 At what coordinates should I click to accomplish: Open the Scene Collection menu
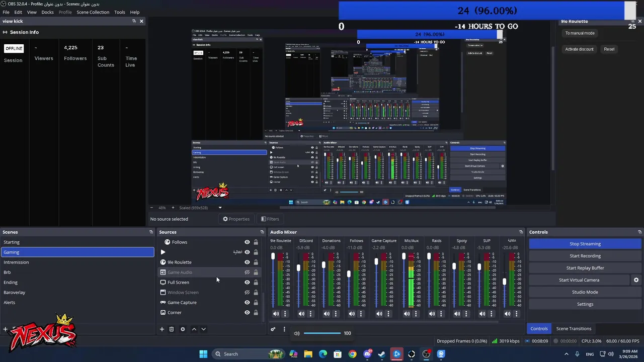93,12
